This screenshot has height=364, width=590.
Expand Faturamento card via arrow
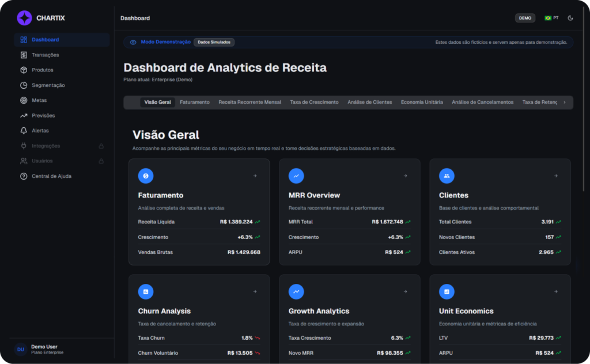coord(255,176)
